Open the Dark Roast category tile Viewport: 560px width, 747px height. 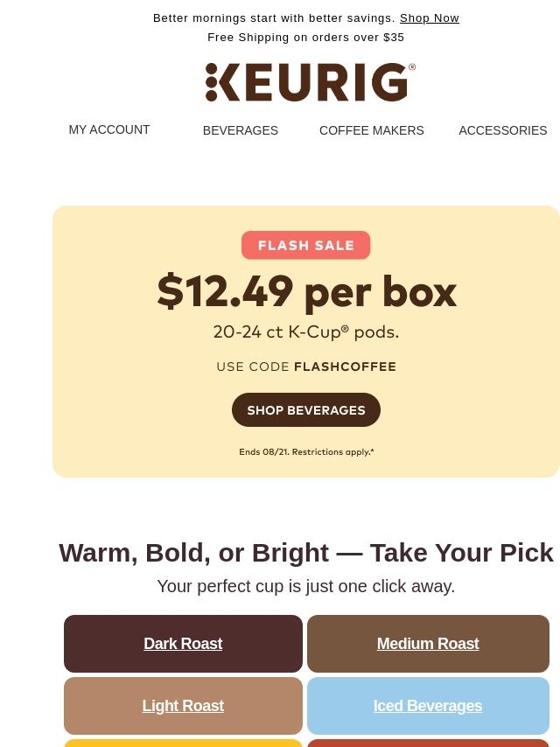pyautogui.click(x=183, y=644)
